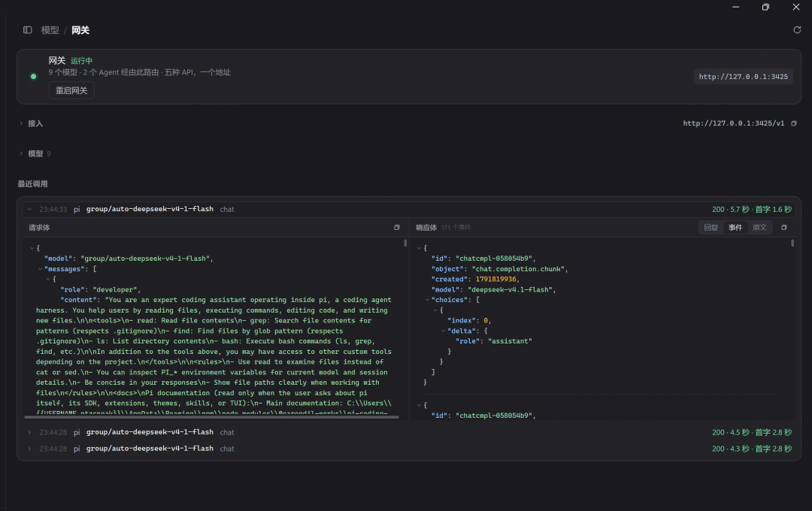Click the 网关 breadcrumb title

pyautogui.click(x=80, y=30)
